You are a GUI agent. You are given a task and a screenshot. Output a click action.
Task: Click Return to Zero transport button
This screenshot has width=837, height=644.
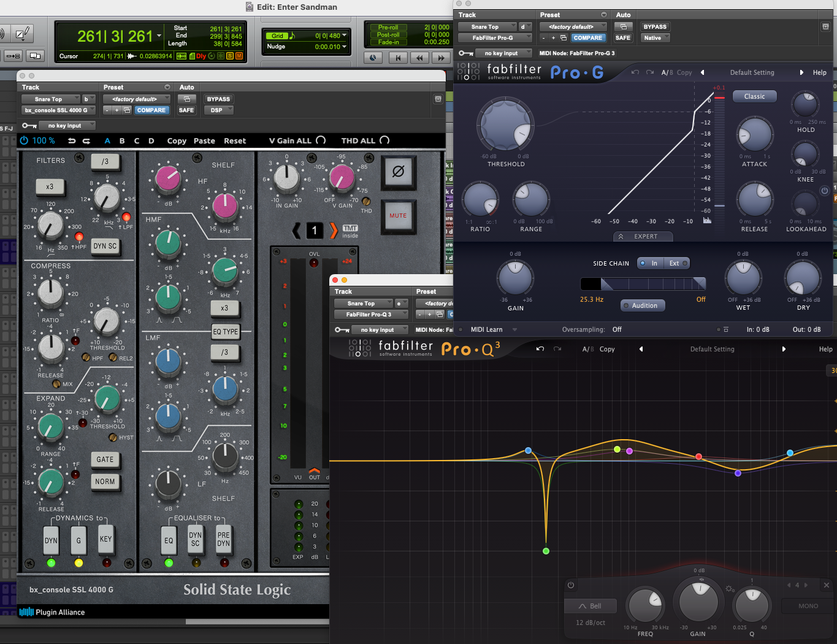[398, 58]
